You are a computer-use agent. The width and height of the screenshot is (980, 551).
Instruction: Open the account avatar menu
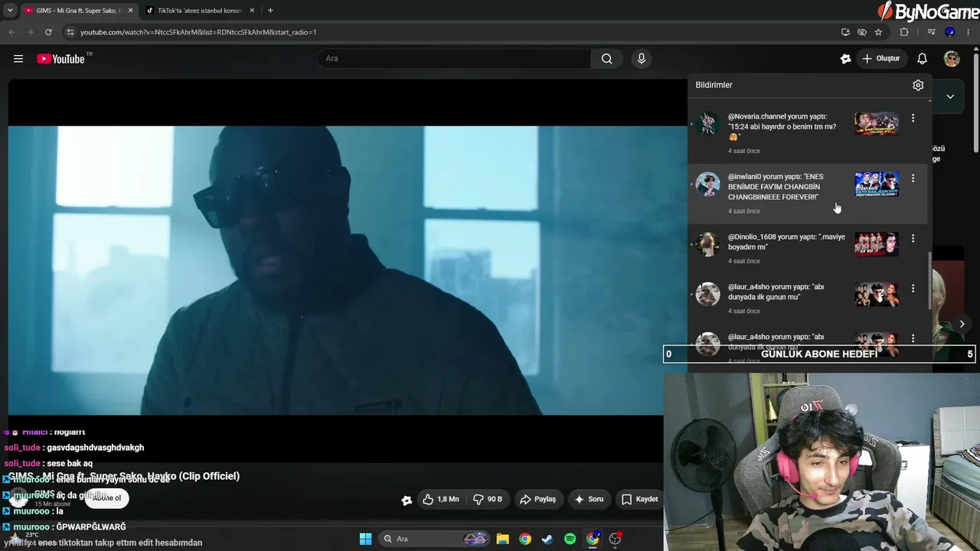tap(952, 59)
